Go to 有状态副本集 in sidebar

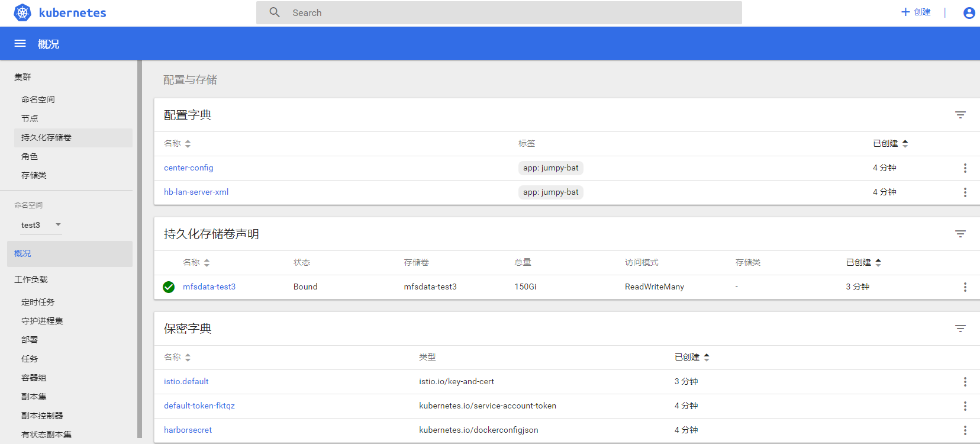(x=46, y=435)
